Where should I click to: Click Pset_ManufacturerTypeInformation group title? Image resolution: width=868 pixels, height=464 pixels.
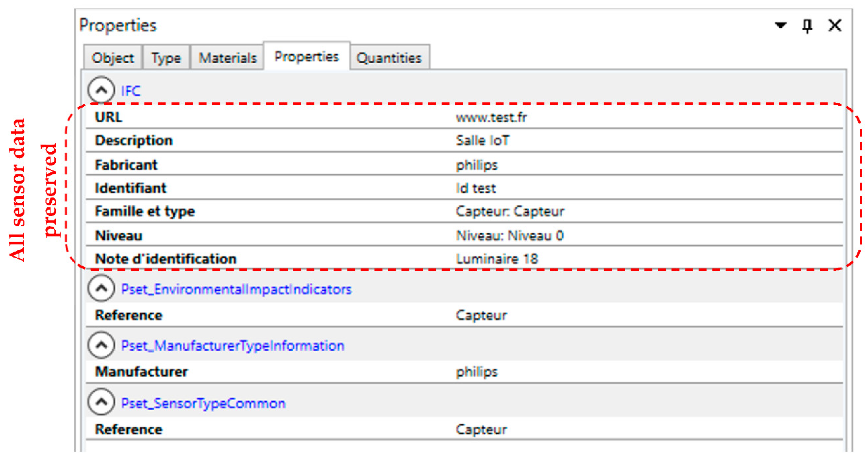point(232,346)
